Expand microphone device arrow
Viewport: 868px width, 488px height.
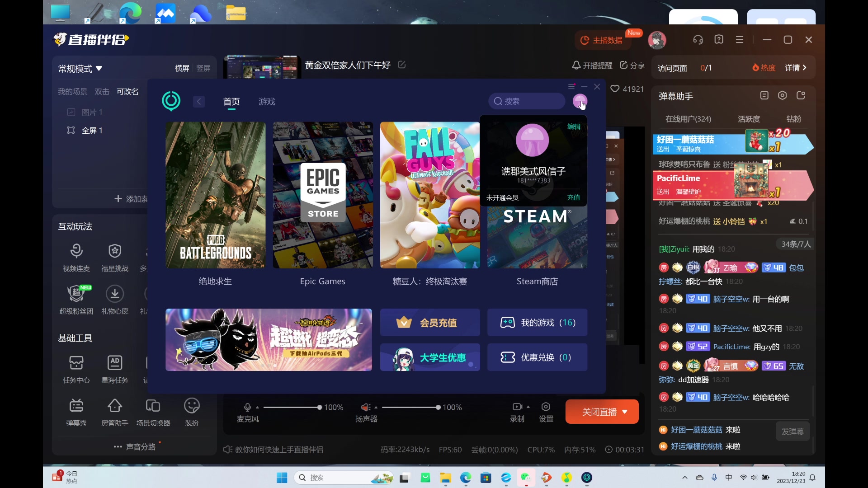258,408
